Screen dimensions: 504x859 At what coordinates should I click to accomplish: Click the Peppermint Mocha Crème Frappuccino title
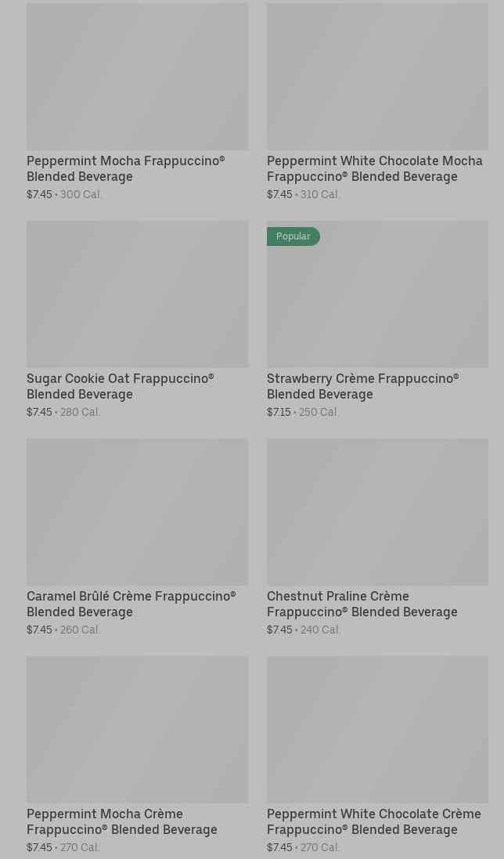(121, 821)
